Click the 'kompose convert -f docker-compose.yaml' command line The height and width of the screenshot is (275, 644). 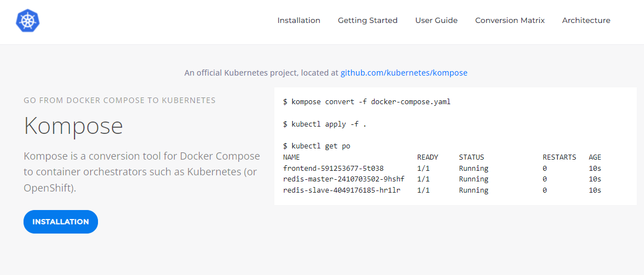(x=366, y=102)
